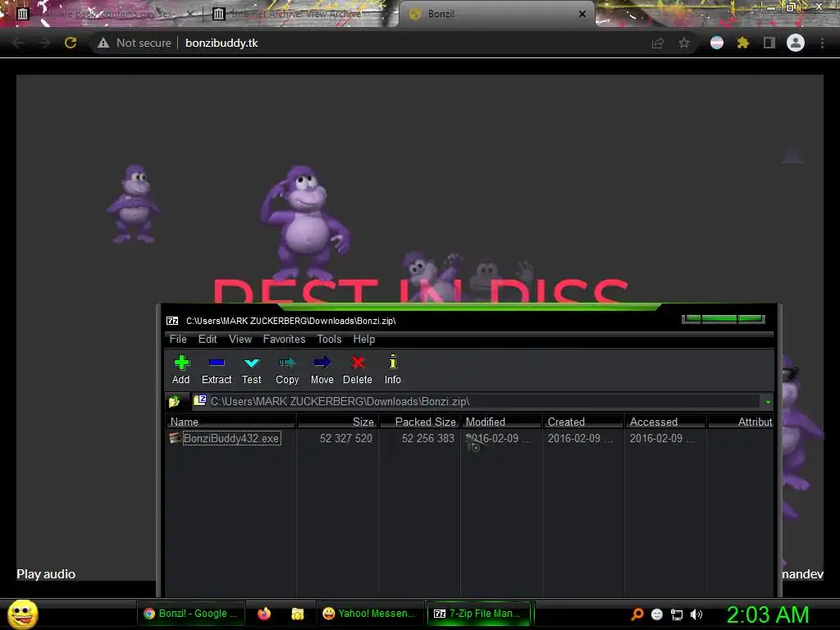
Task: Go up one folder level icon
Action: [174, 401]
